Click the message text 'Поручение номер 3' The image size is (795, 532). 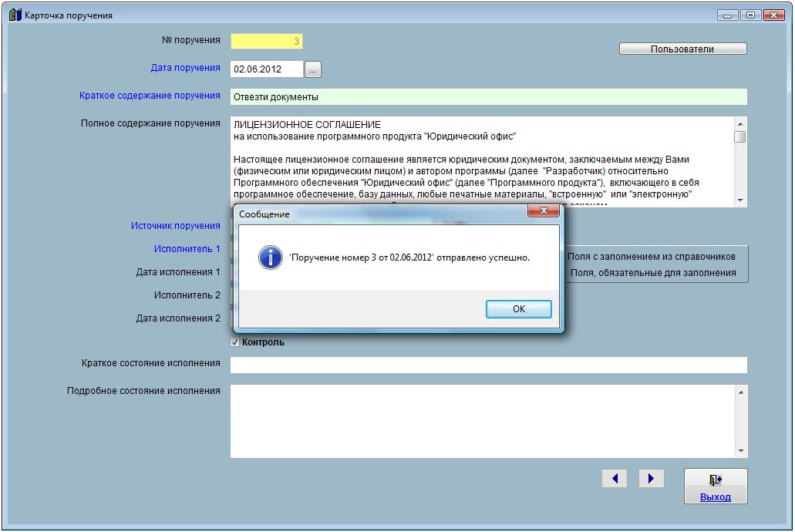pos(332,258)
